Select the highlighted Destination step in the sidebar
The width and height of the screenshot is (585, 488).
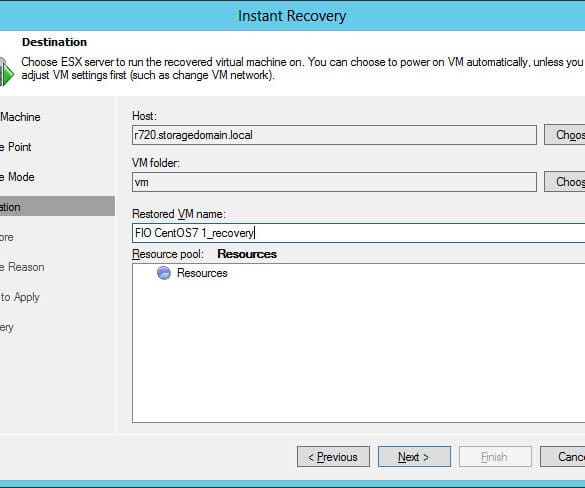57,206
